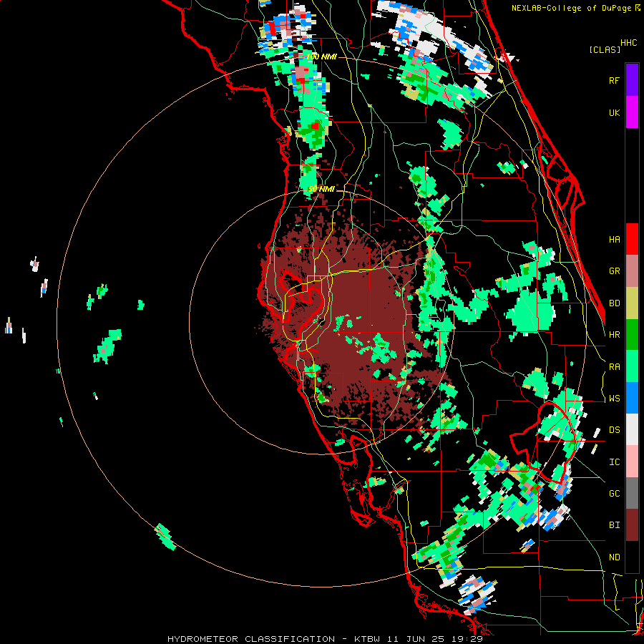This screenshot has height=644, width=644.
Task: Click the HHC product label
Action: pyautogui.click(x=629, y=43)
